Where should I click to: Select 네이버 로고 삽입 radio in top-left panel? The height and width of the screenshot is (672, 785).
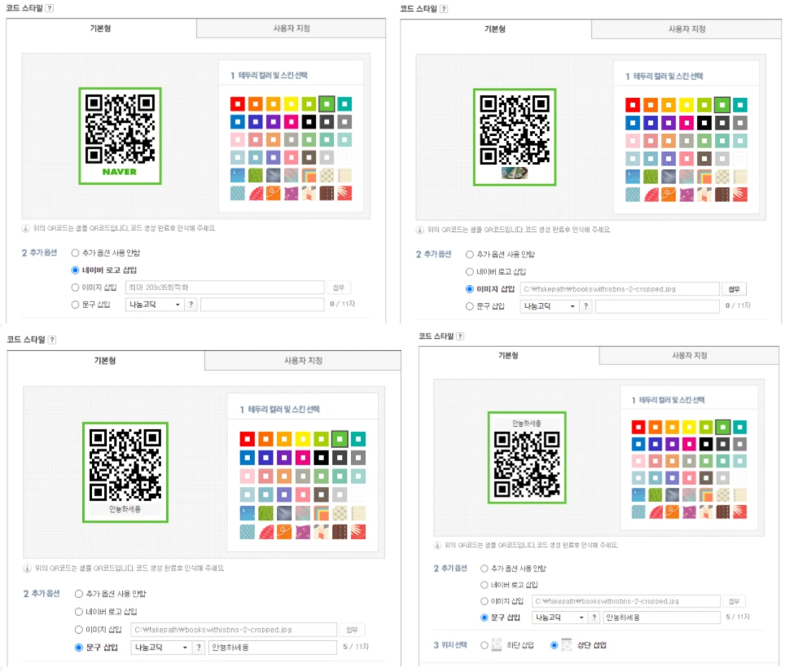pos(75,270)
